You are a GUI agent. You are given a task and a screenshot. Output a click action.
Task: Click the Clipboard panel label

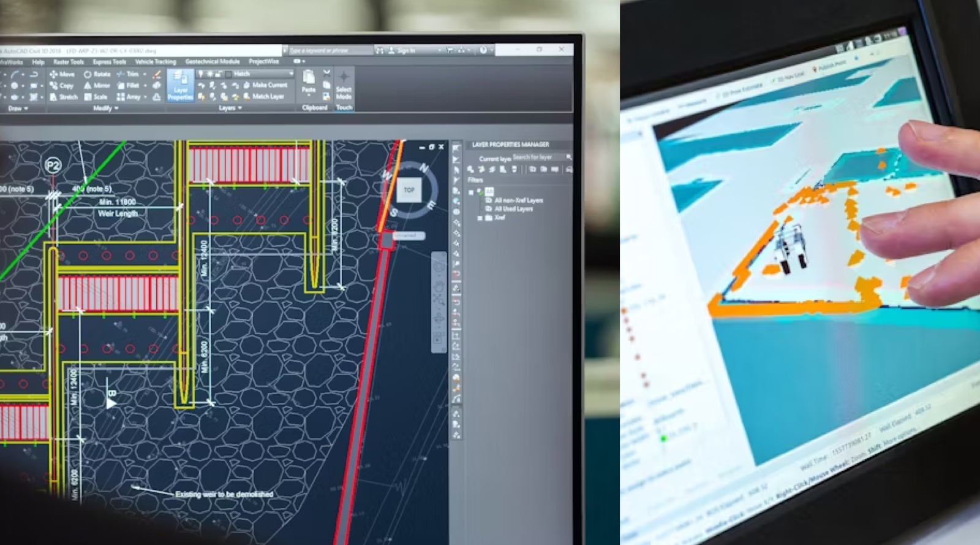(315, 107)
